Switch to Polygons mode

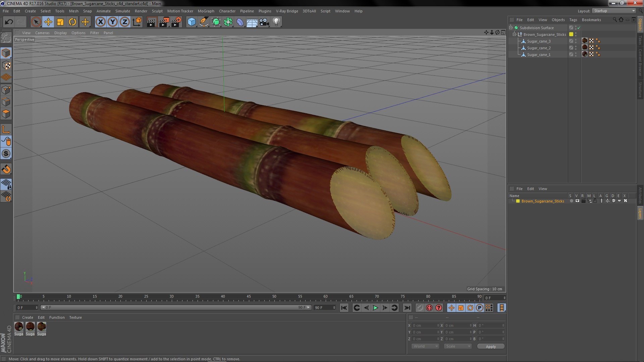6,114
